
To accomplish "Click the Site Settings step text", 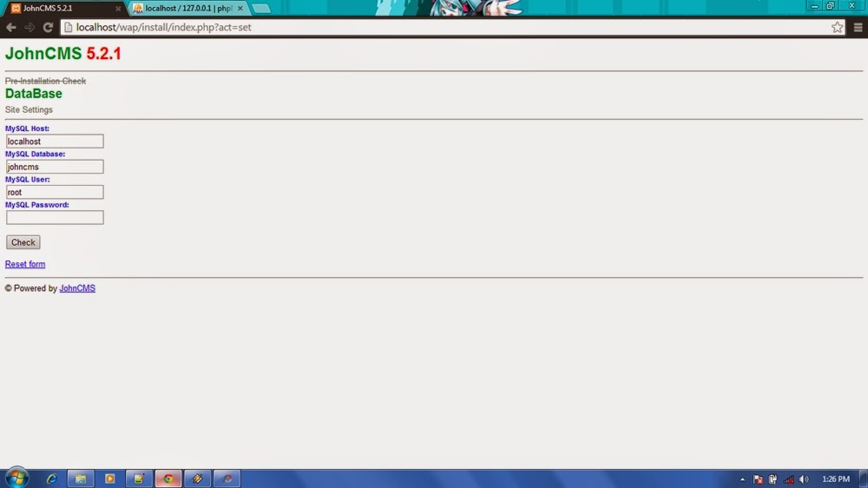I will (x=29, y=109).
